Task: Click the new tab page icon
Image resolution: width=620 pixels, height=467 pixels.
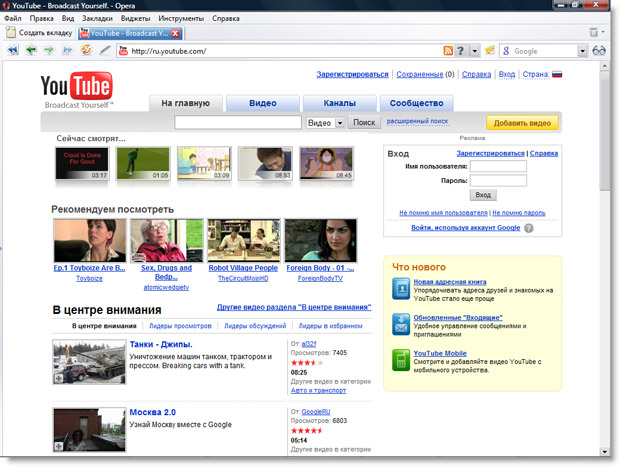Action: click(x=11, y=32)
